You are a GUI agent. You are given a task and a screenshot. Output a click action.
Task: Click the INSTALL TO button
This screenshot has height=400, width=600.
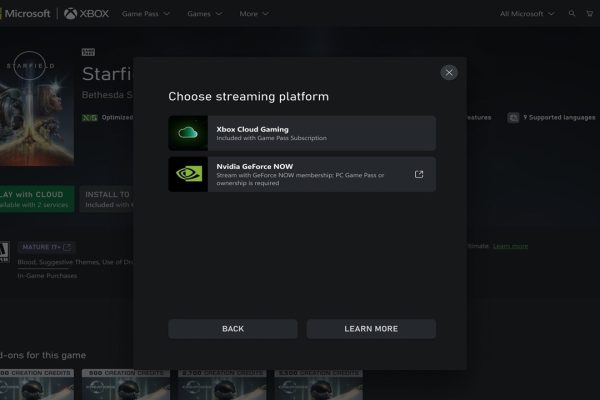click(x=106, y=199)
